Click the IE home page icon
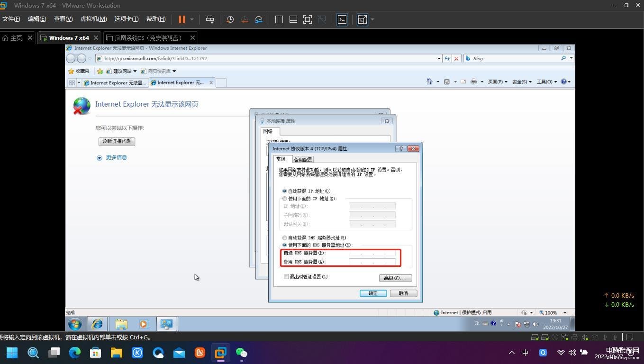Screen dimensions: 644x364 pyautogui.click(x=429, y=82)
